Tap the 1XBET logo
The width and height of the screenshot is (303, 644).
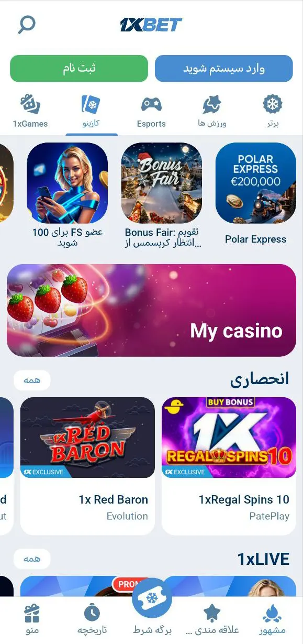point(151,25)
